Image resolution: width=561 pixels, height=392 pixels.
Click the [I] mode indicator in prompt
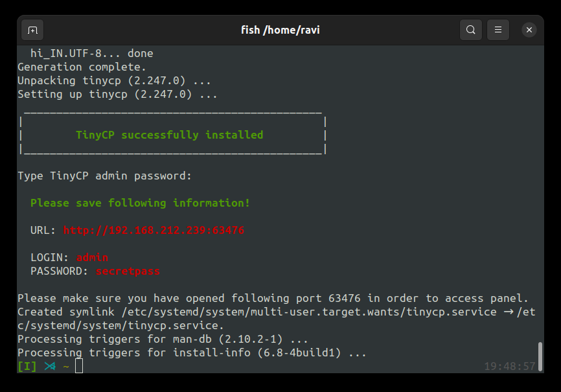pyautogui.click(x=27, y=367)
